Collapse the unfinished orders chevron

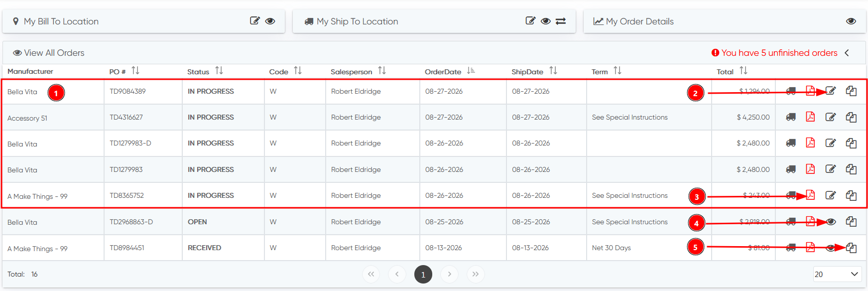tap(847, 53)
